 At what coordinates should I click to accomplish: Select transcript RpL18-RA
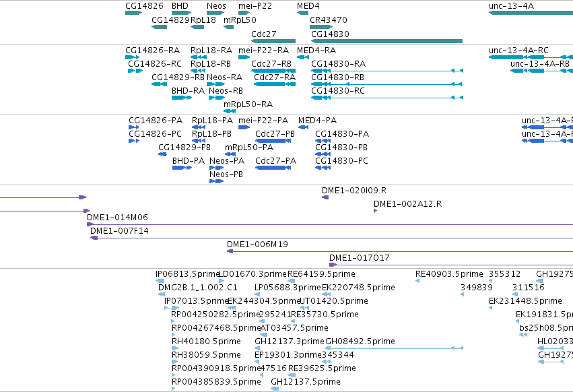coord(199,57)
